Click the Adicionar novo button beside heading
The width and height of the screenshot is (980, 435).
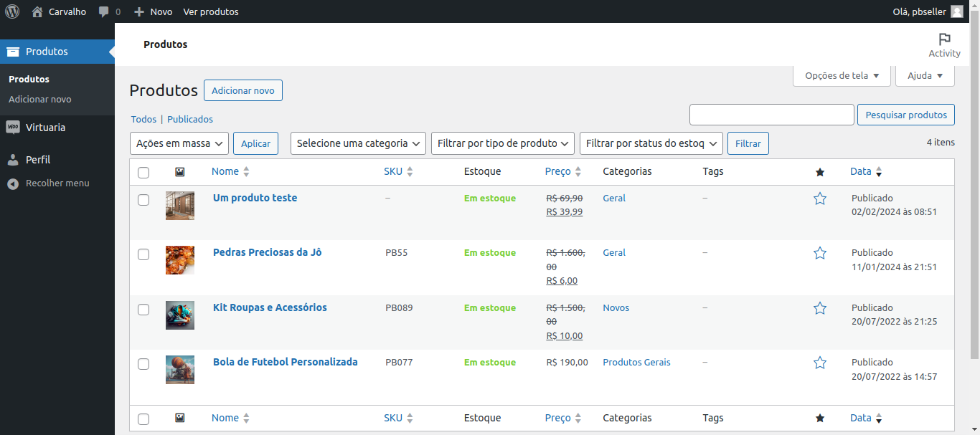click(x=243, y=90)
